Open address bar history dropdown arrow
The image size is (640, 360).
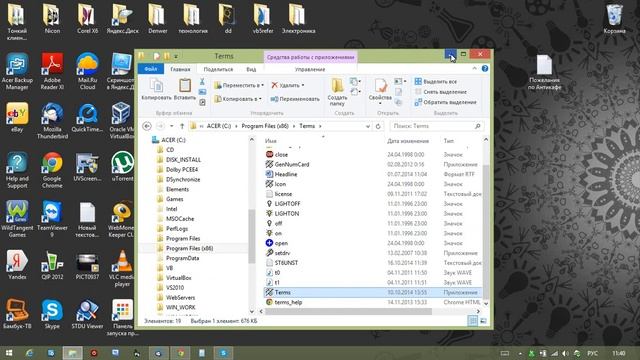pos(368,127)
